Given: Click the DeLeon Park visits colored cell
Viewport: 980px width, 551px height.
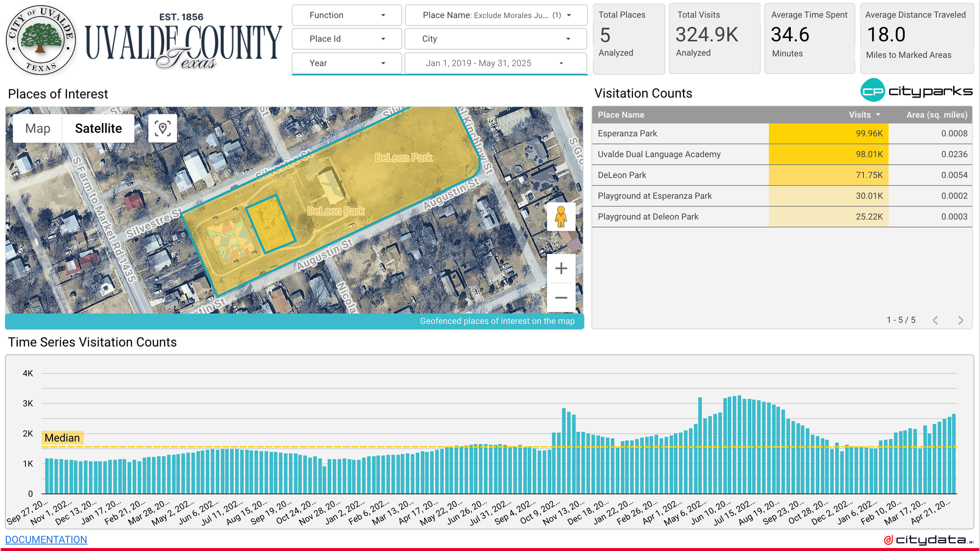Looking at the screenshot, I should [828, 175].
